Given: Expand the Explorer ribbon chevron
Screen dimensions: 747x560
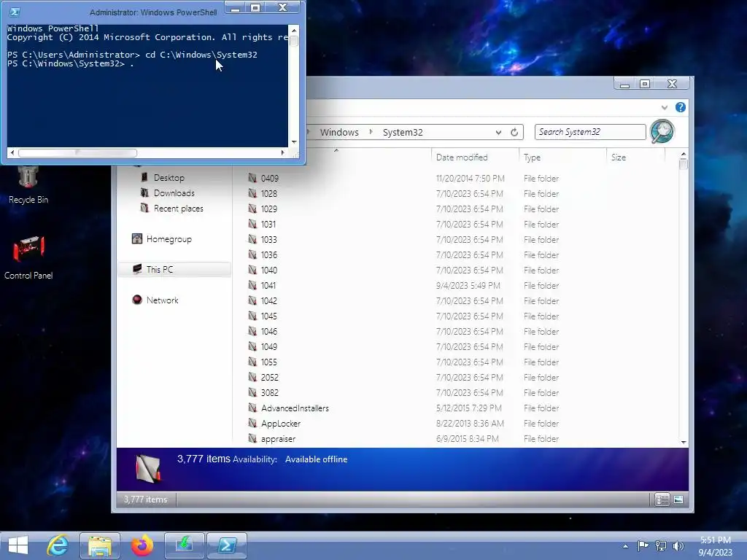Looking at the screenshot, I should (x=665, y=108).
